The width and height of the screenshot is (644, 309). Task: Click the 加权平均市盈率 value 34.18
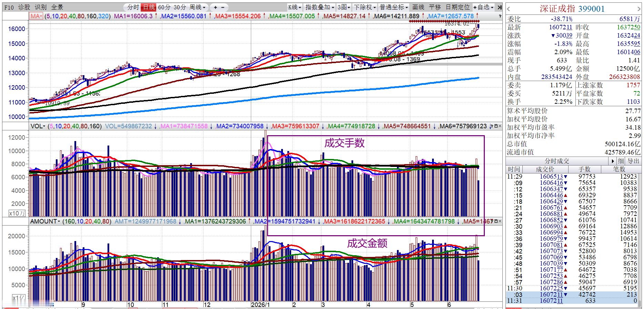pyautogui.click(x=633, y=127)
